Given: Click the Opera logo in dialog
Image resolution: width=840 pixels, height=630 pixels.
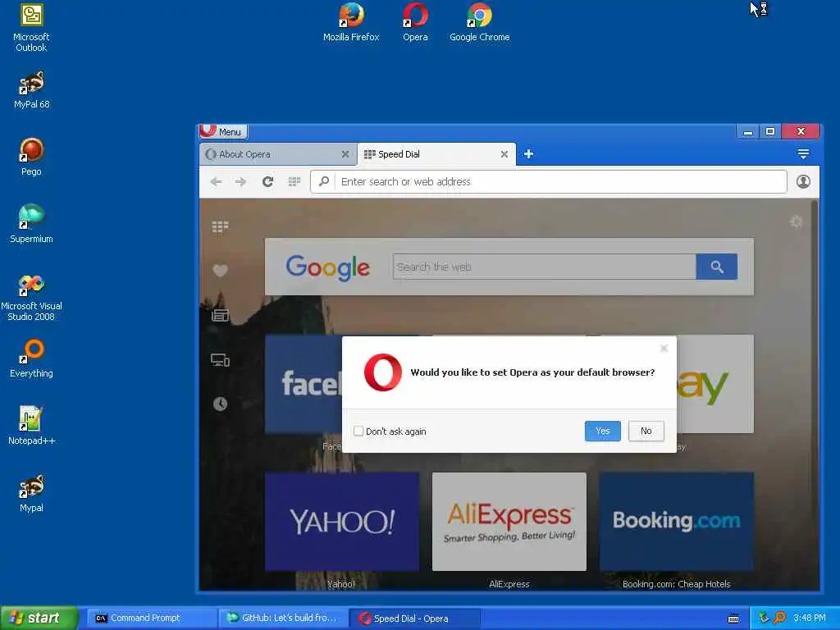Looking at the screenshot, I should pyautogui.click(x=382, y=372).
